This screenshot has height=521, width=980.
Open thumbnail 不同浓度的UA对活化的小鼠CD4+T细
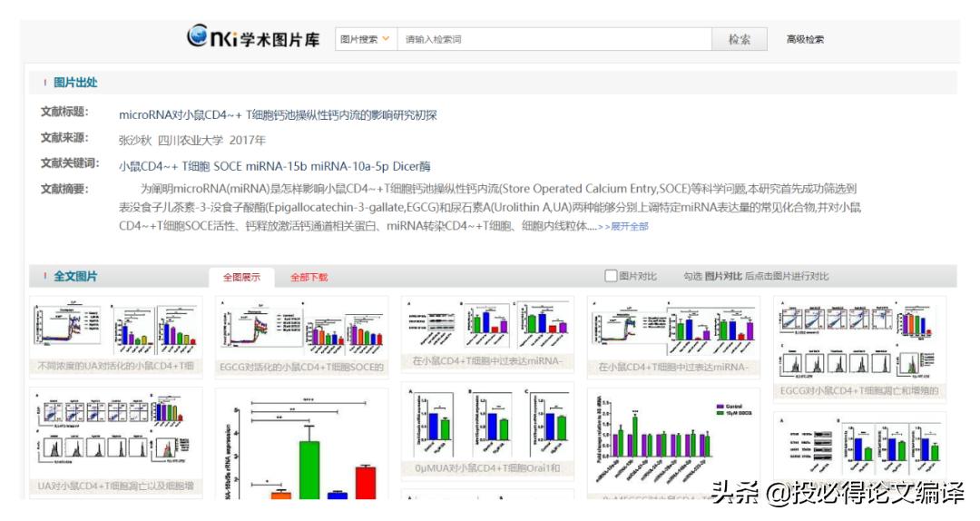(116, 337)
